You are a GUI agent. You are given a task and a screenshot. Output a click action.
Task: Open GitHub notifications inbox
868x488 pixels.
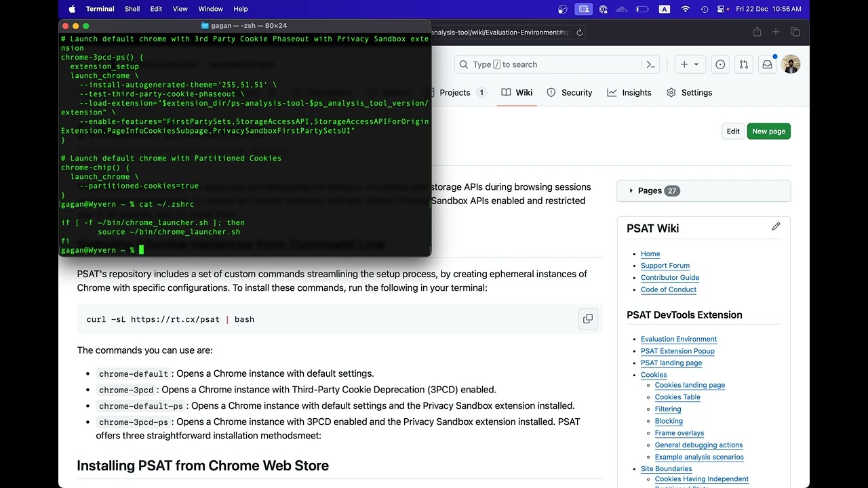(767, 64)
